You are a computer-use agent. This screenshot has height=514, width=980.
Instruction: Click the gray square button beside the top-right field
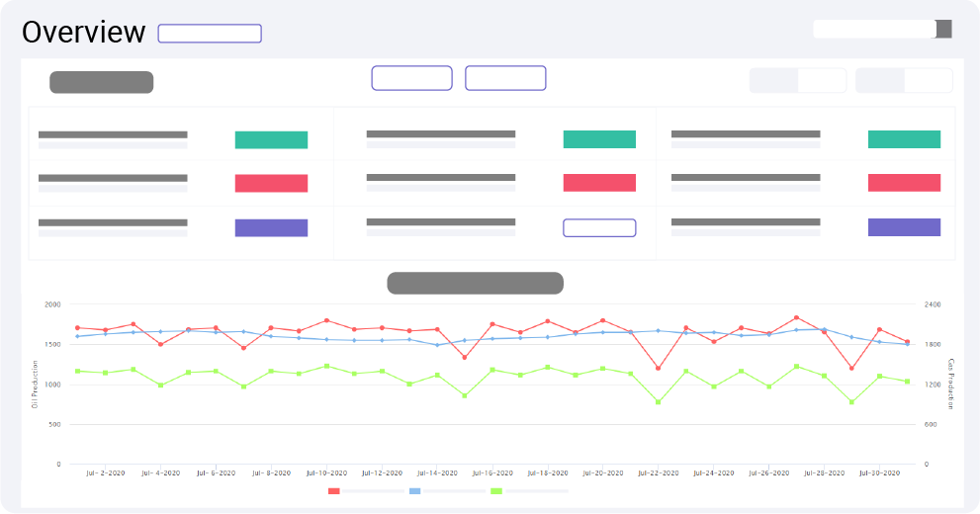(x=943, y=29)
